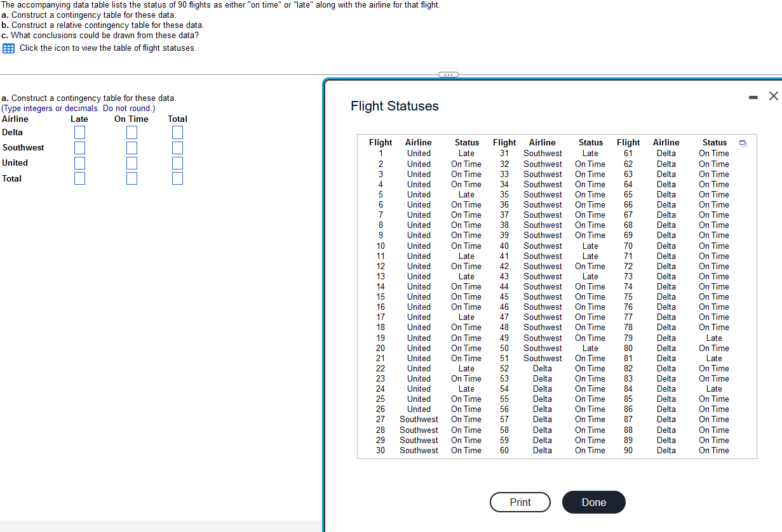Select the Total row Late input box
This screenshot has width=782, height=532.
coord(79,178)
